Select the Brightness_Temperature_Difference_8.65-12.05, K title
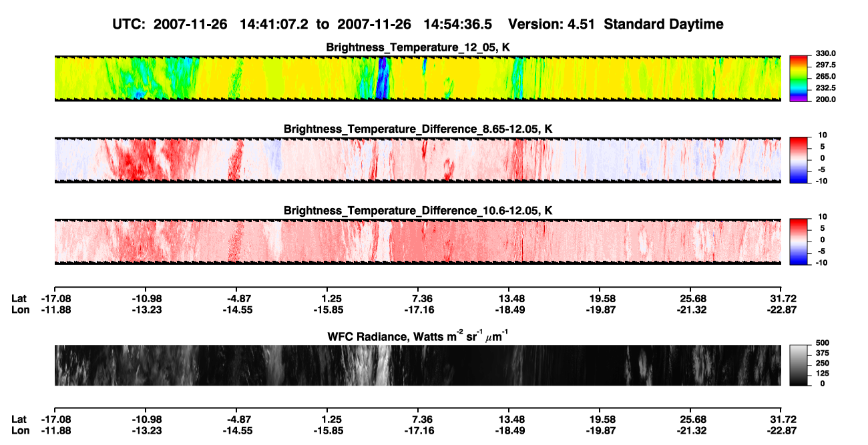The width and height of the screenshot is (868, 445). click(418, 129)
